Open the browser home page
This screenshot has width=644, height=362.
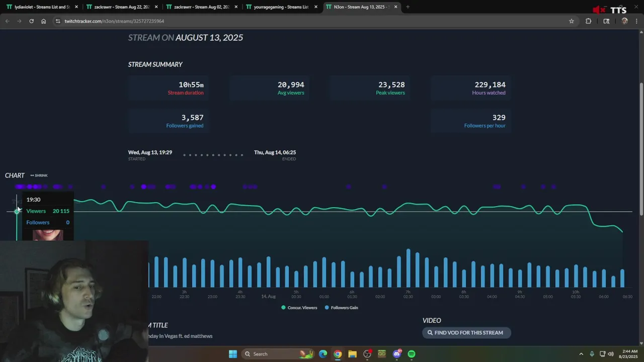click(x=43, y=21)
